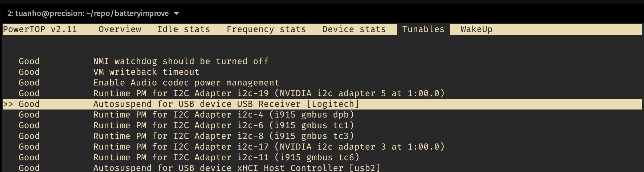
Task: Open the Frequency stats tab
Action: pyautogui.click(x=266, y=29)
